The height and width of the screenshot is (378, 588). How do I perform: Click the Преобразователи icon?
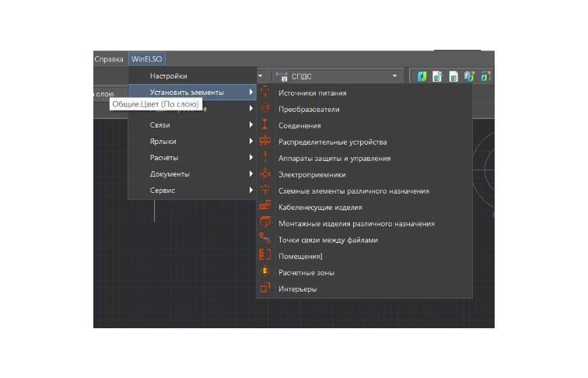[x=265, y=109]
